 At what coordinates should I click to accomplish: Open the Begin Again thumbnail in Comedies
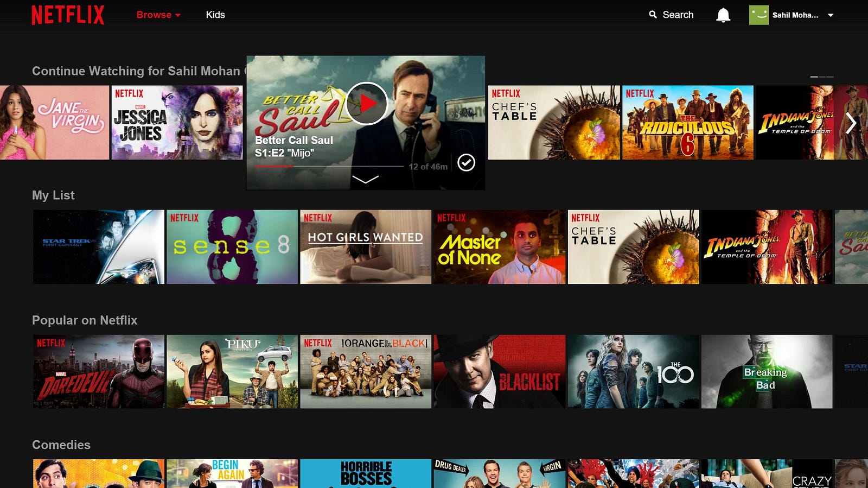pos(232,474)
